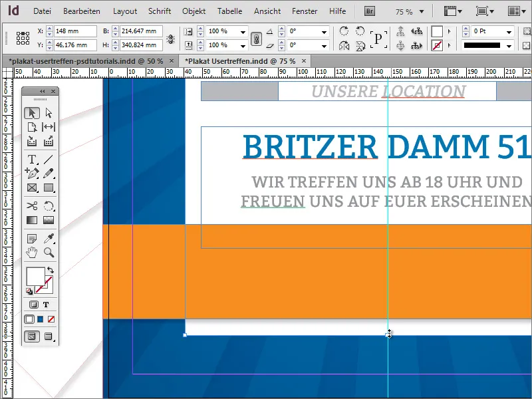
Task: Open the stroke weight dropdown
Action: [509, 31]
